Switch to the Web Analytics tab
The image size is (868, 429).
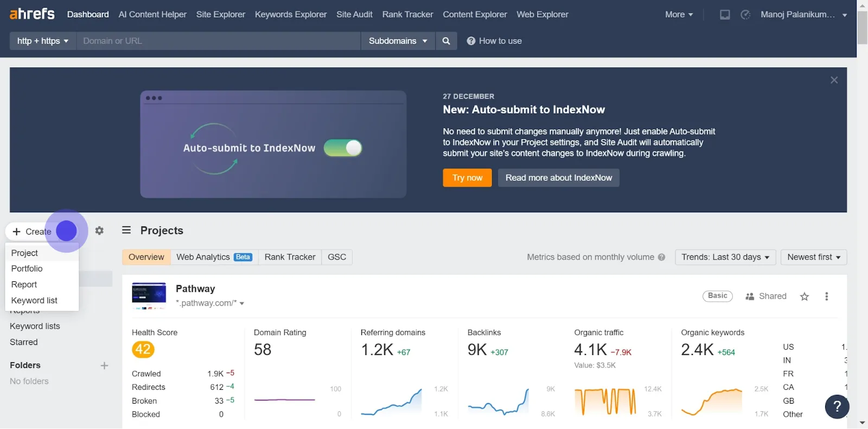pyautogui.click(x=214, y=257)
